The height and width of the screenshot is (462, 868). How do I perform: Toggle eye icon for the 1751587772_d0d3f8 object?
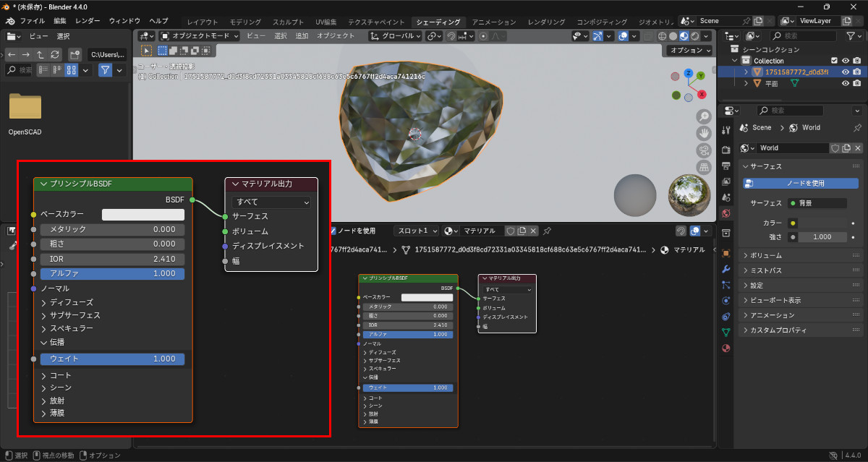click(846, 72)
